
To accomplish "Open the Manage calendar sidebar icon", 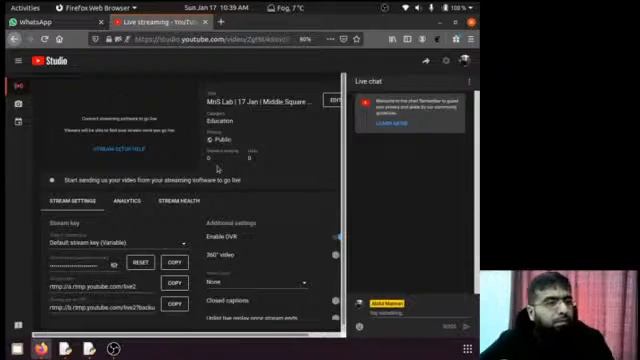I will tap(18, 122).
